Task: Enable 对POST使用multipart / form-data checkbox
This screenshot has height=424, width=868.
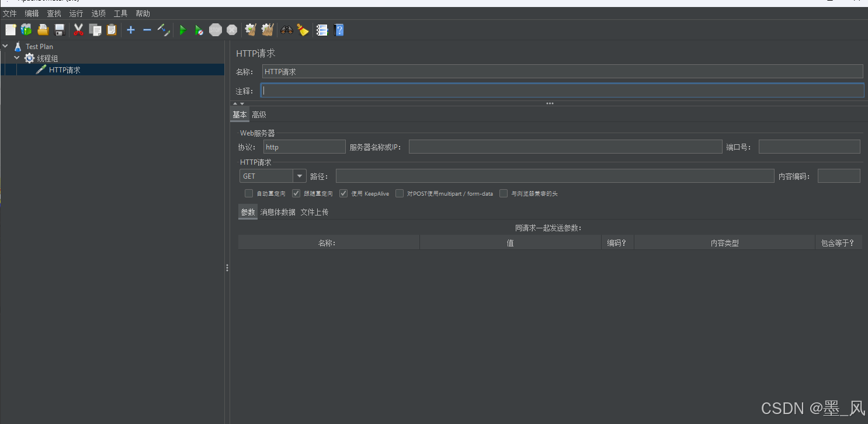Action: pos(400,193)
